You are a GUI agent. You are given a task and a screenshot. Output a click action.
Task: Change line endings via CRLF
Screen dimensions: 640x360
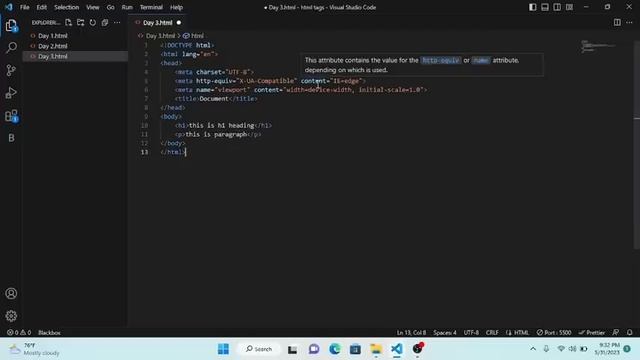[492, 333]
